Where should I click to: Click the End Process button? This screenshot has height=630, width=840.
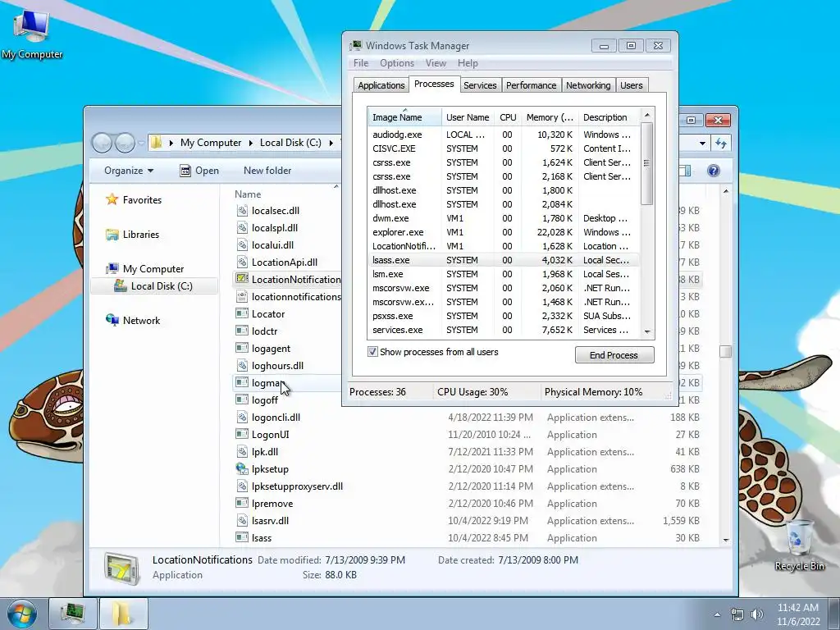(614, 355)
